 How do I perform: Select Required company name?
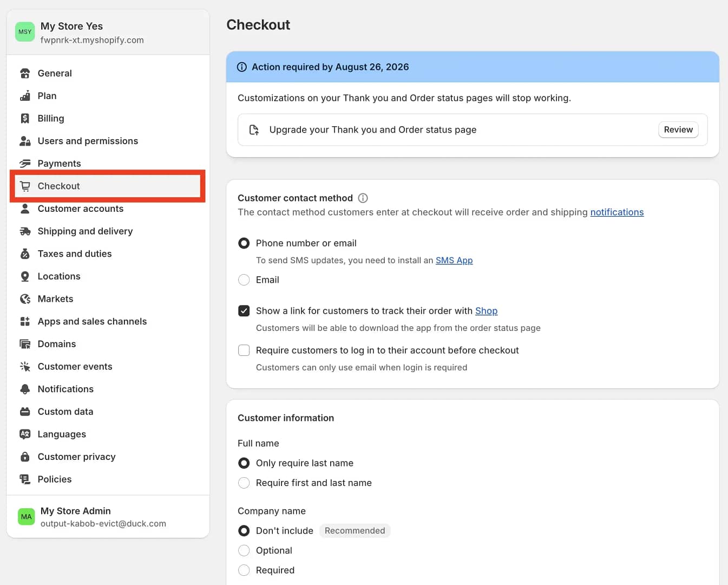click(x=244, y=570)
